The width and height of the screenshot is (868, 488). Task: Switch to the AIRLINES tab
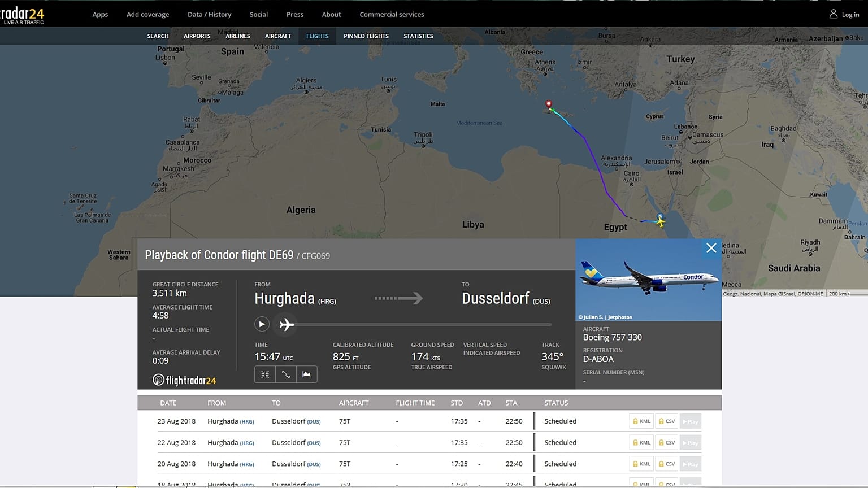[x=237, y=36]
